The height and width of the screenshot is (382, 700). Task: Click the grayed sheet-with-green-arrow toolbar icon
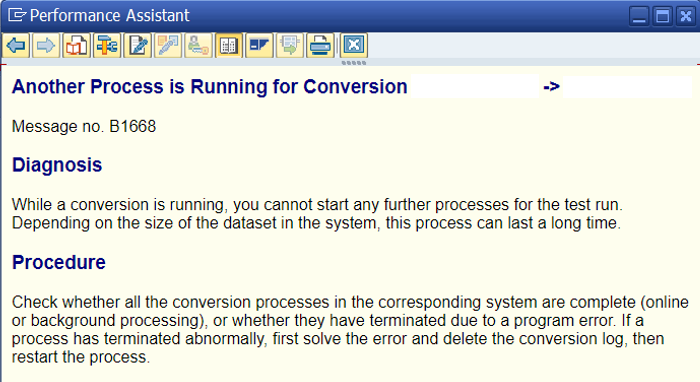(290, 45)
